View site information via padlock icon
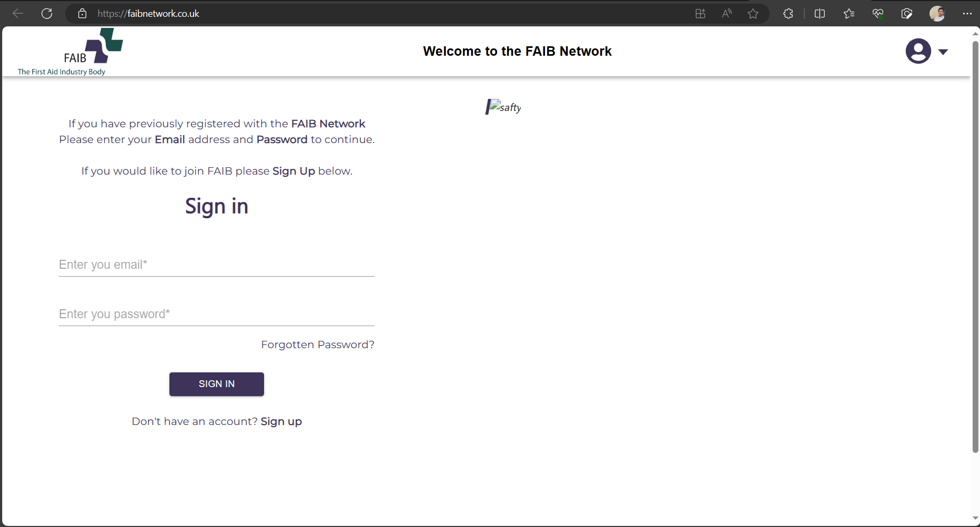Viewport: 980px width, 527px height. pyautogui.click(x=82, y=14)
